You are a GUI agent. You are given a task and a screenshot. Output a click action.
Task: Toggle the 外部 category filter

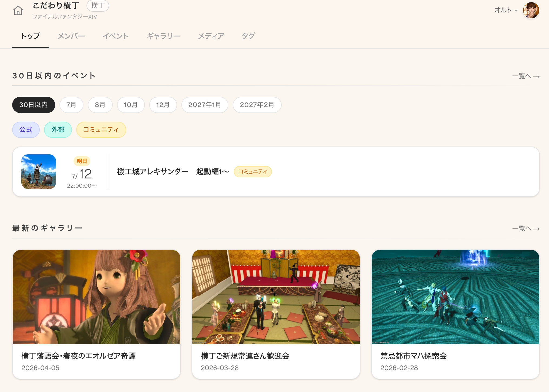pos(58,130)
